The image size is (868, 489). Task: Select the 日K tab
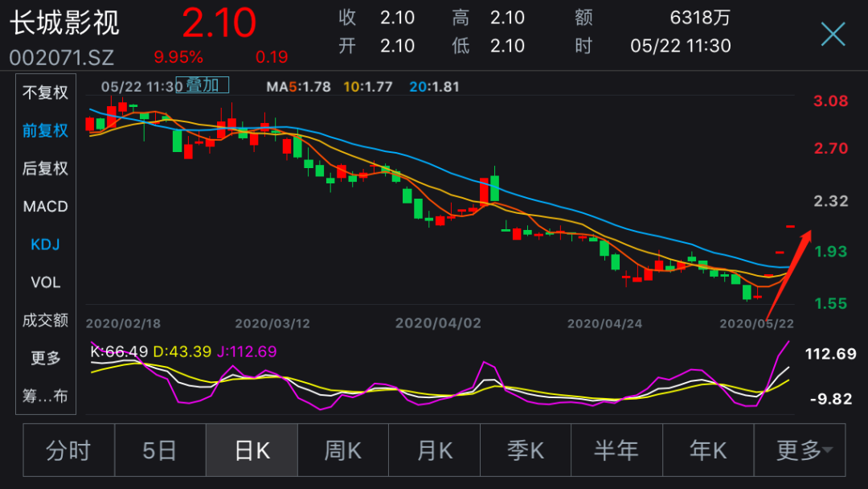(x=252, y=450)
